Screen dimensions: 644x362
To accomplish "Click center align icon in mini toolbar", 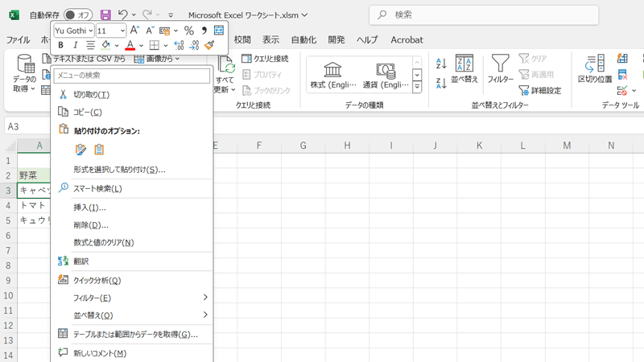I will click(x=90, y=45).
